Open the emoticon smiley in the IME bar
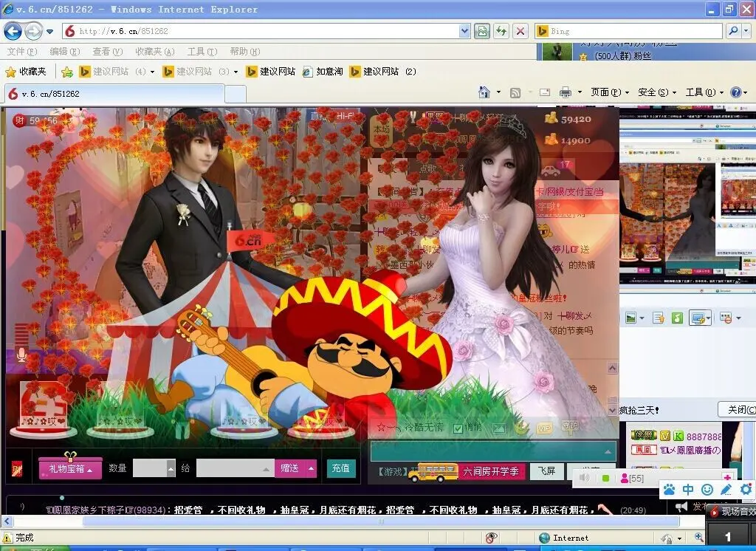Viewport: 756px width, 551px height. click(x=707, y=490)
